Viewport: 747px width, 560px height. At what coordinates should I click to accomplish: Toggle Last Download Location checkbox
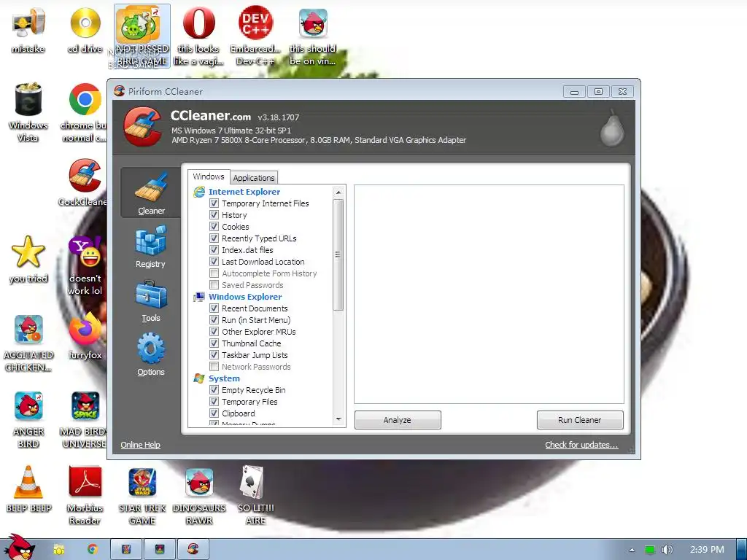[214, 262]
